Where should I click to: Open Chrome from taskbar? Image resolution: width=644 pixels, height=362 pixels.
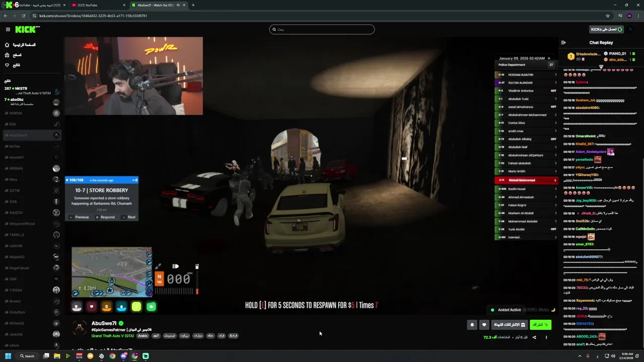(x=112, y=356)
